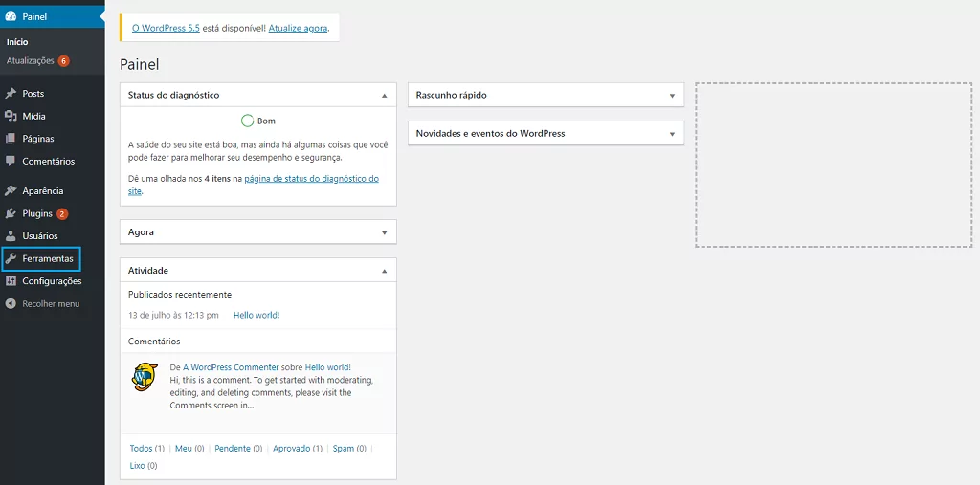Open the Painel menu item
This screenshot has height=485, width=980.
click(x=53, y=17)
